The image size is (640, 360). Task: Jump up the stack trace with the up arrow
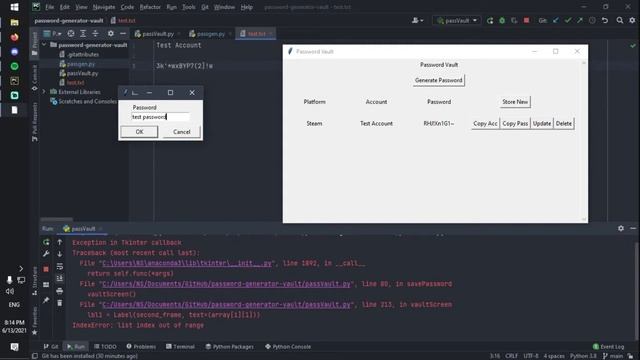[x=60, y=242]
